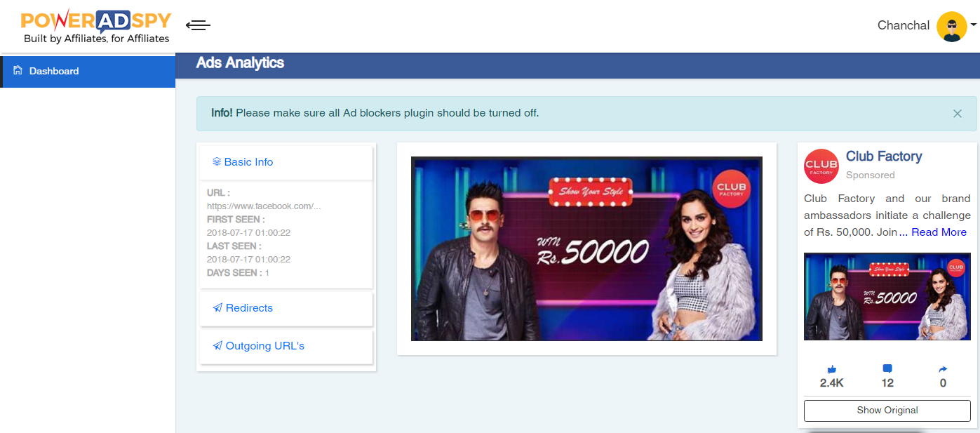This screenshot has height=433, width=980.
Task: Expand the Outgoing URL's section
Action: [x=286, y=346]
